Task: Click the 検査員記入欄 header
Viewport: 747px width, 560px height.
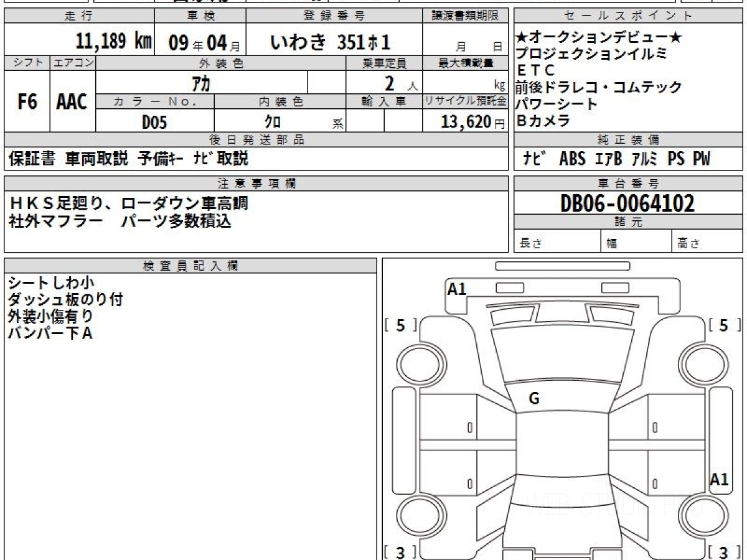Action: pyautogui.click(x=190, y=266)
